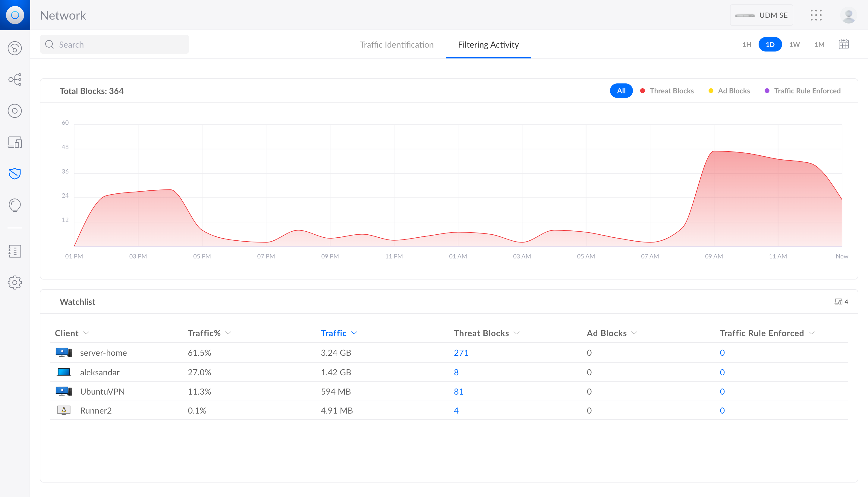Image resolution: width=868 pixels, height=497 pixels.
Task: Open the insights lightbulb sidebar icon
Action: (15, 205)
